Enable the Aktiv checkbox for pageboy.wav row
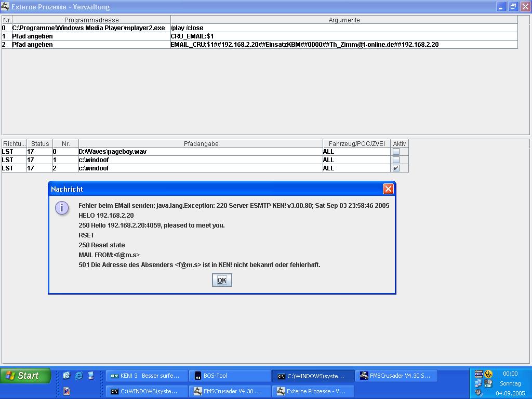Image resolution: width=532 pixels, height=399 pixels. tap(396, 152)
